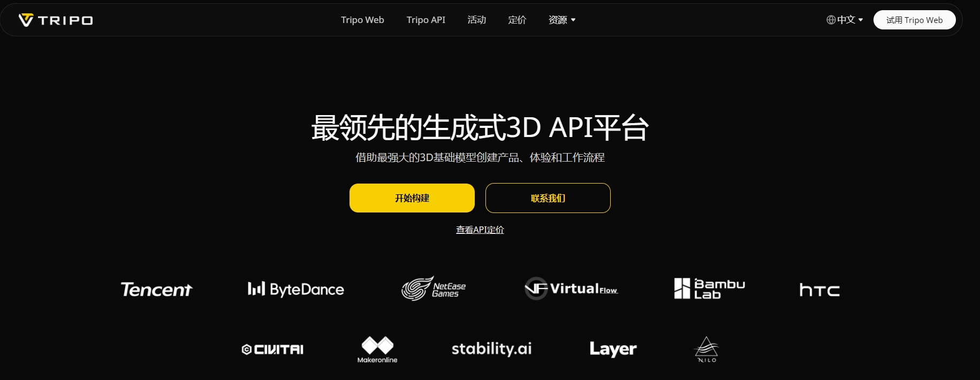
Task: Click the 联系我们 outlined button
Action: pos(548,198)
